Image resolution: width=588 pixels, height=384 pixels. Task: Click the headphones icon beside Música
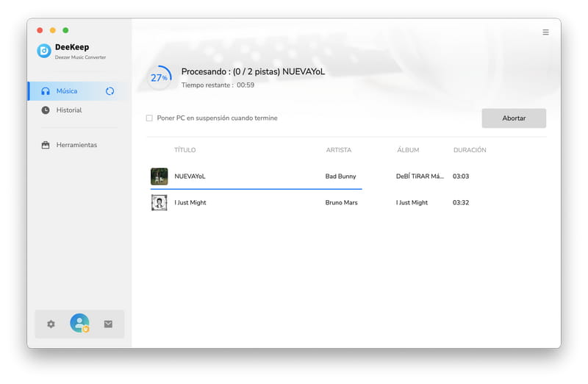[x=46, y=91]
